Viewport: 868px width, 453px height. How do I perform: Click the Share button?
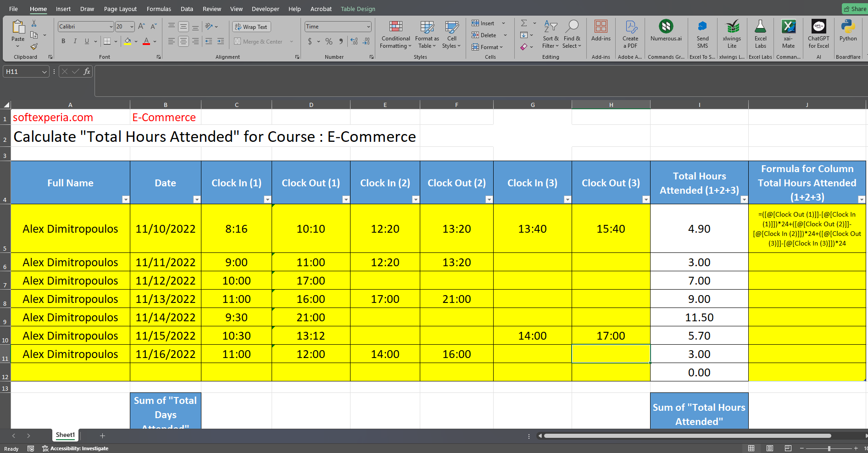point(855,9)
